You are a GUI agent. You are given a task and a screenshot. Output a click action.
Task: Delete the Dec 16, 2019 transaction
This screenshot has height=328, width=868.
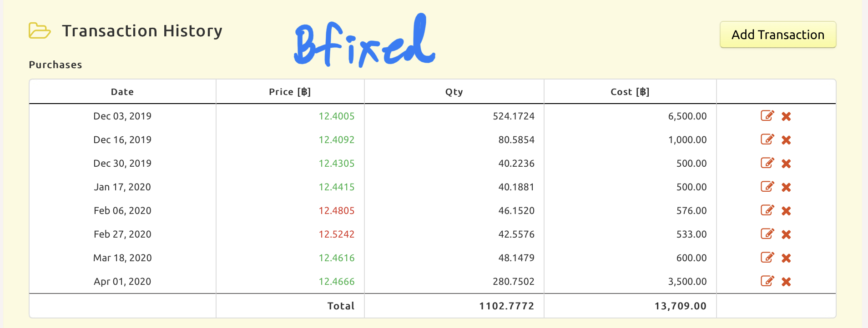pyautogui.click(x=786, y=140)
